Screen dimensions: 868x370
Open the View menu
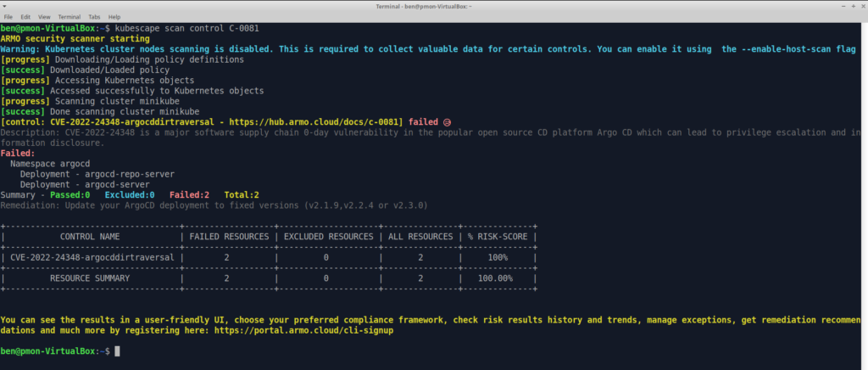44,17
